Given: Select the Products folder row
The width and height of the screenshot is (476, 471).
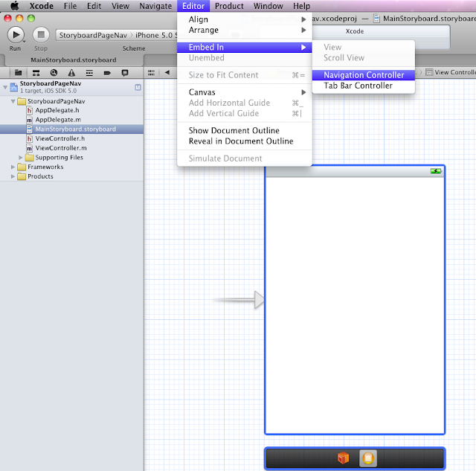Looking at the screenshot, I should (71, 176).
